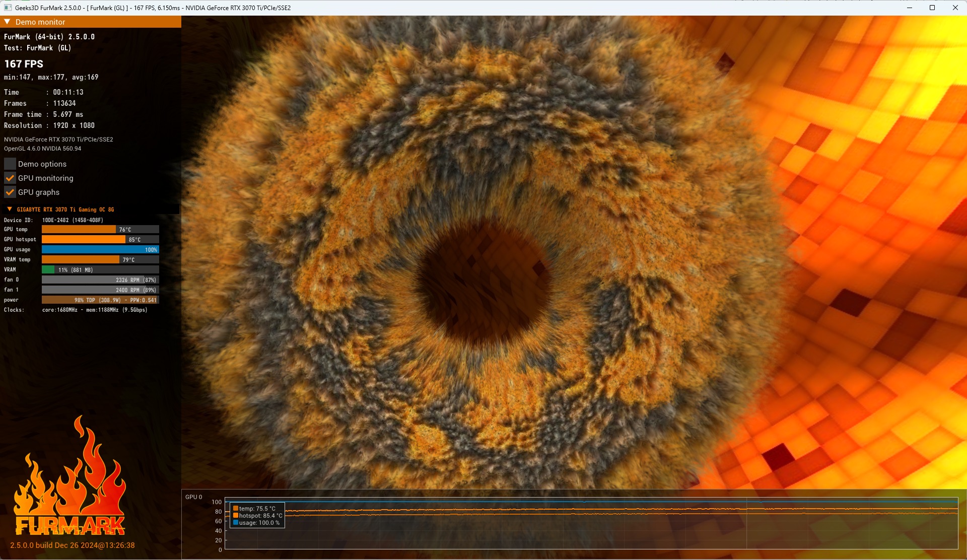The image size is (967, 560).
Task: Click the Demo monitor header title
Action: click(40, 22)
